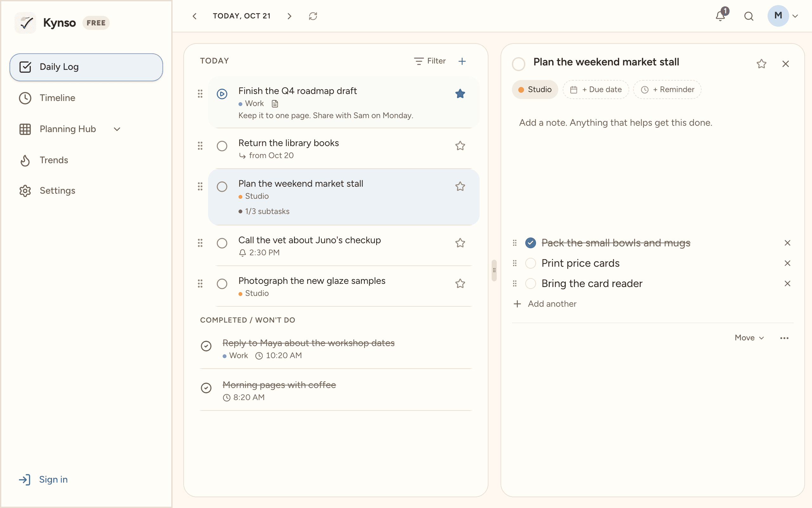Open the notifications bell
The height and width of the screenshot is (508, 812).
click(720, 16)
